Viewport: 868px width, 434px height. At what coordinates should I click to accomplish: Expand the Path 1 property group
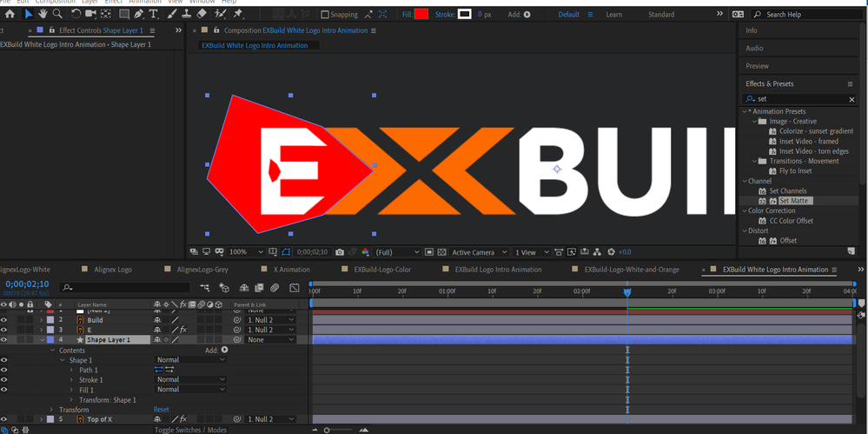[x=71, y=370]
